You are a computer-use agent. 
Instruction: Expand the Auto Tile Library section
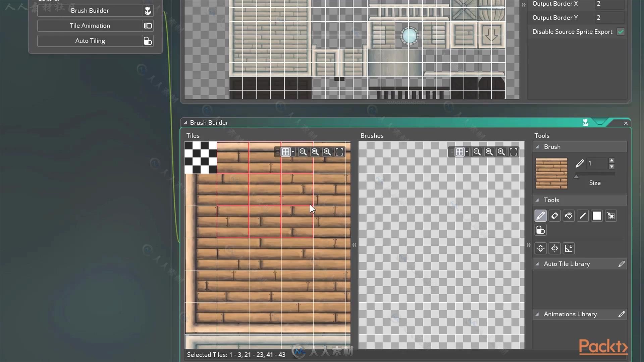pyautogui.click(x=538, y=263)
